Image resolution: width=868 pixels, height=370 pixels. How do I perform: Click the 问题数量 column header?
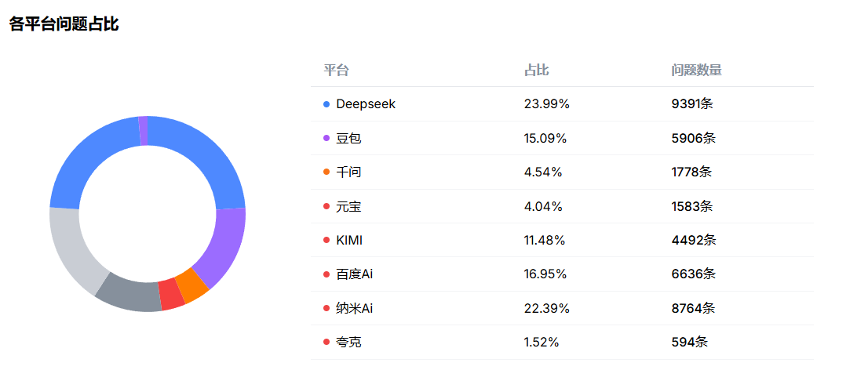coord(696,71)
